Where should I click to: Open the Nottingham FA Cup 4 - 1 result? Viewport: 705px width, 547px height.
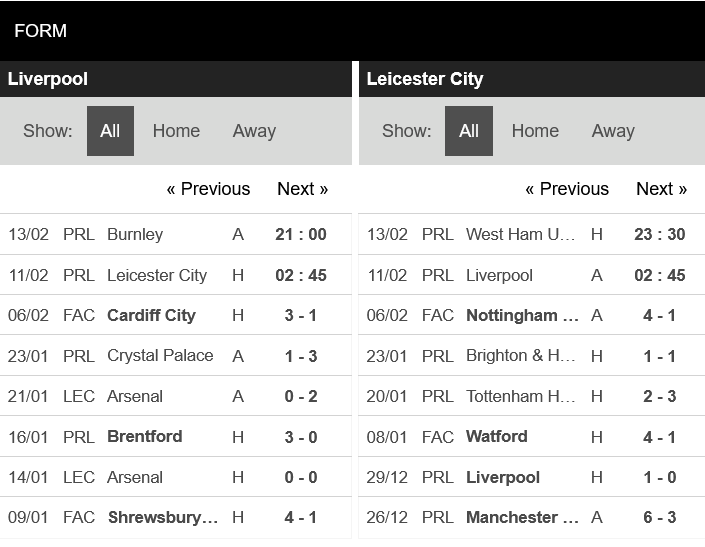532,315
